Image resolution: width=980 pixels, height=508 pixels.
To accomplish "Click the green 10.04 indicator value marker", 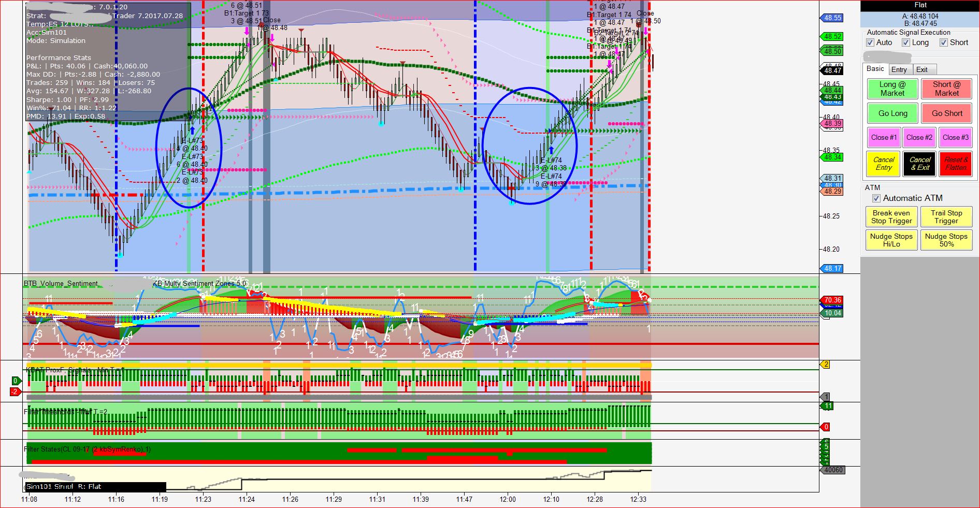I will [x=832, y=313].
